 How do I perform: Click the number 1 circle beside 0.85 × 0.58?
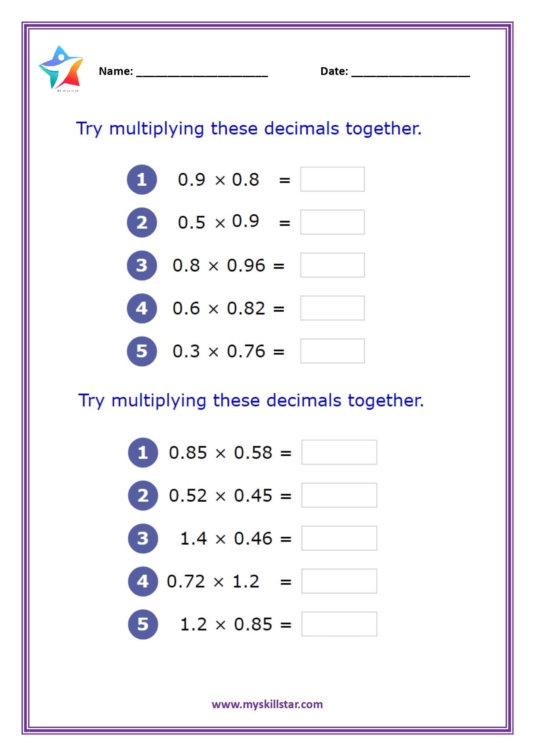(x=143, y=452)
